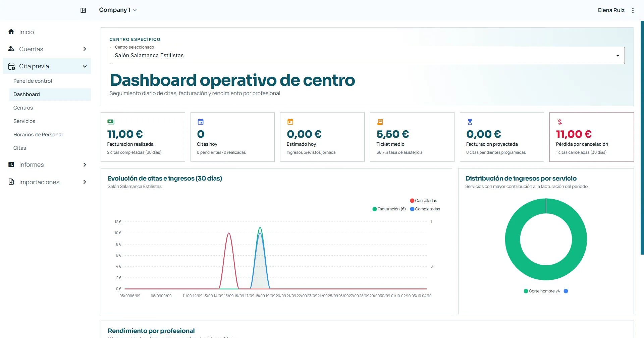
Task: Click the Importaciones file icon
Action: (11, 182)
